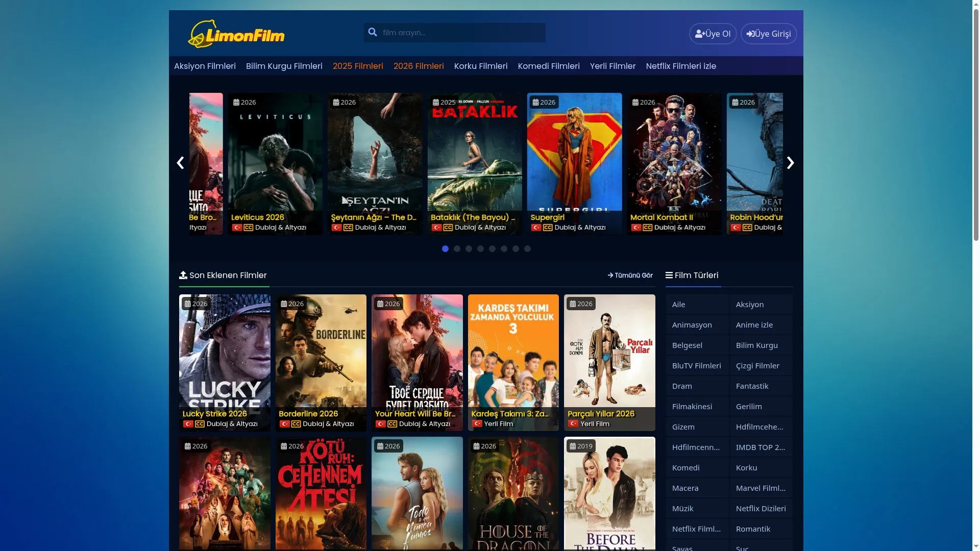Select the Romantik genre
This screenshot has height=551, width=980.
pos(761,529)
